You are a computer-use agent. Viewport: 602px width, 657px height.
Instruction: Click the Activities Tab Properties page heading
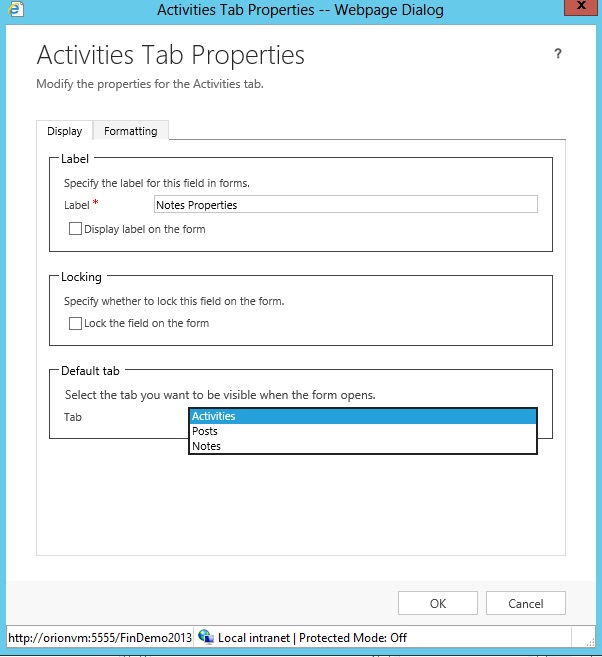pos(170,54)
